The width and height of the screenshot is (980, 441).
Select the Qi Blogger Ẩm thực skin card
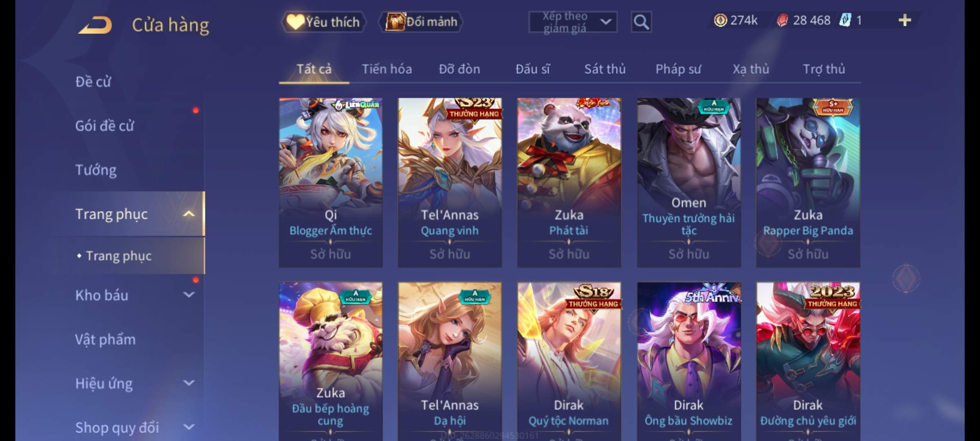(331, 183)
